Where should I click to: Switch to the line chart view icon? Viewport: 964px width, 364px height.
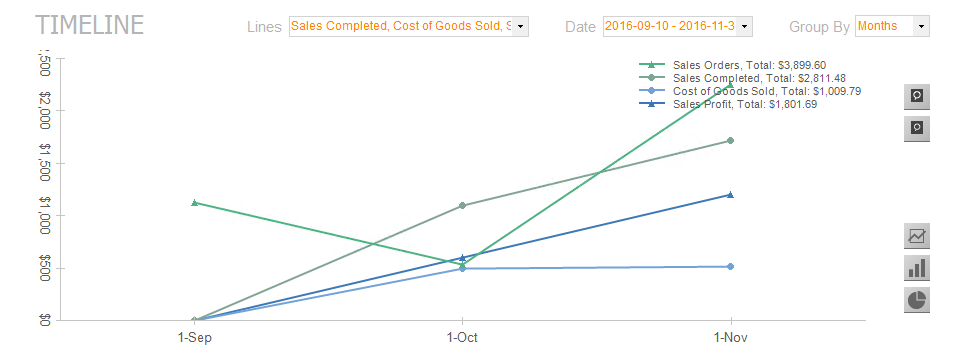(x=917, y=235)
